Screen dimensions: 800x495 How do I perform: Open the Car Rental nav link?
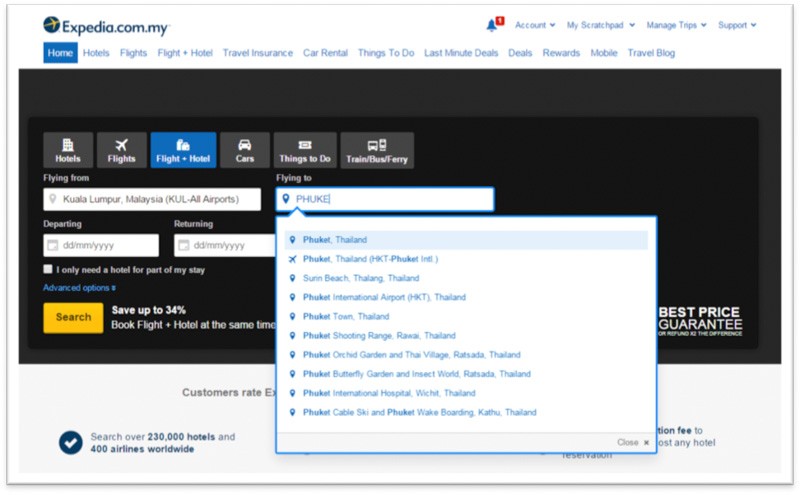click(x=325, y=53)
